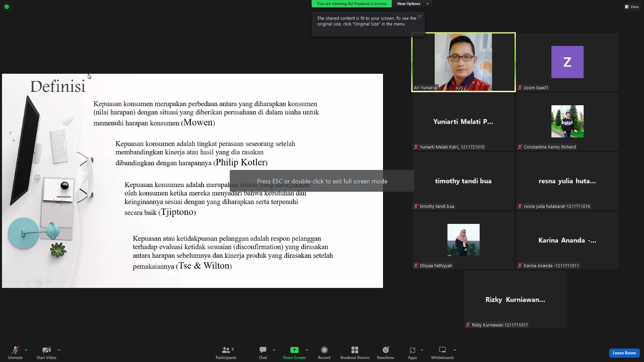Click muted mic icon beside Yuniarti Melati Putri

[x=416, y=147]
